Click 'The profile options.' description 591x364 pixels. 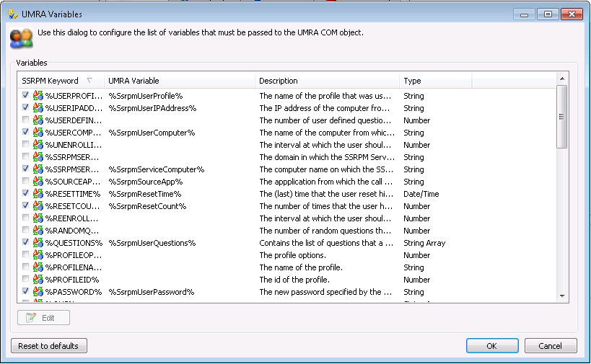[292, 255]
